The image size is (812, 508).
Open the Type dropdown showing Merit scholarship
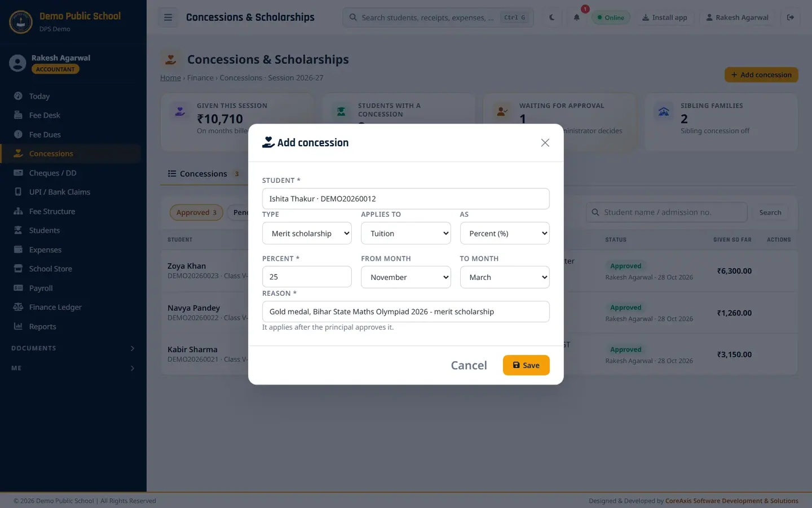(x=307, y=233)
